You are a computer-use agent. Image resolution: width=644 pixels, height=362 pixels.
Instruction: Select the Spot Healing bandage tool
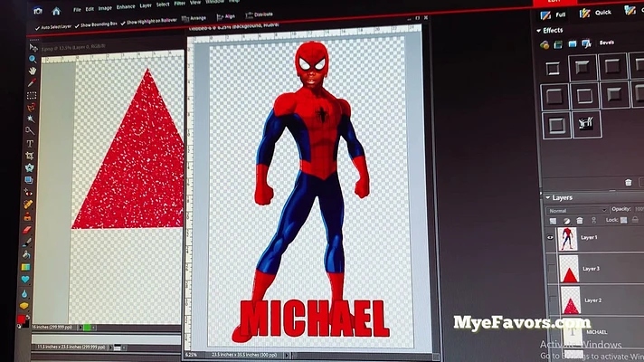click(28, 205)
